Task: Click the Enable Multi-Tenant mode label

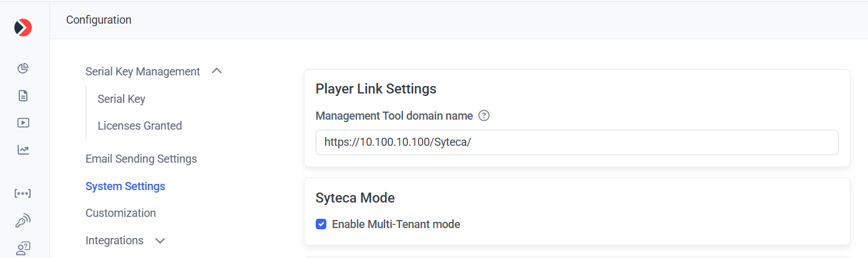Action: pyautogui.click(x=396, y=224)
